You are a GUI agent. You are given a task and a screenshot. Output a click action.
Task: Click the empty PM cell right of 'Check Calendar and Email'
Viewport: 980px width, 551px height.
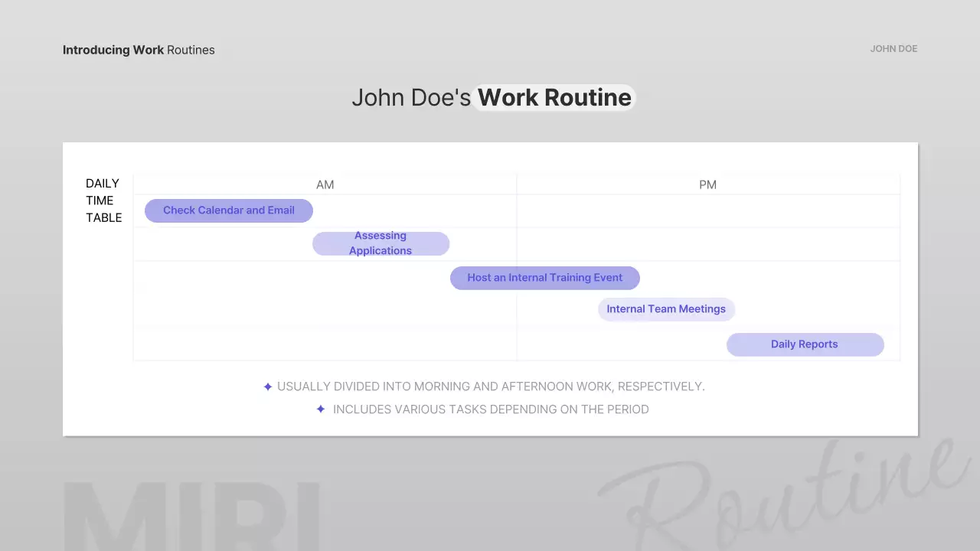707,210
